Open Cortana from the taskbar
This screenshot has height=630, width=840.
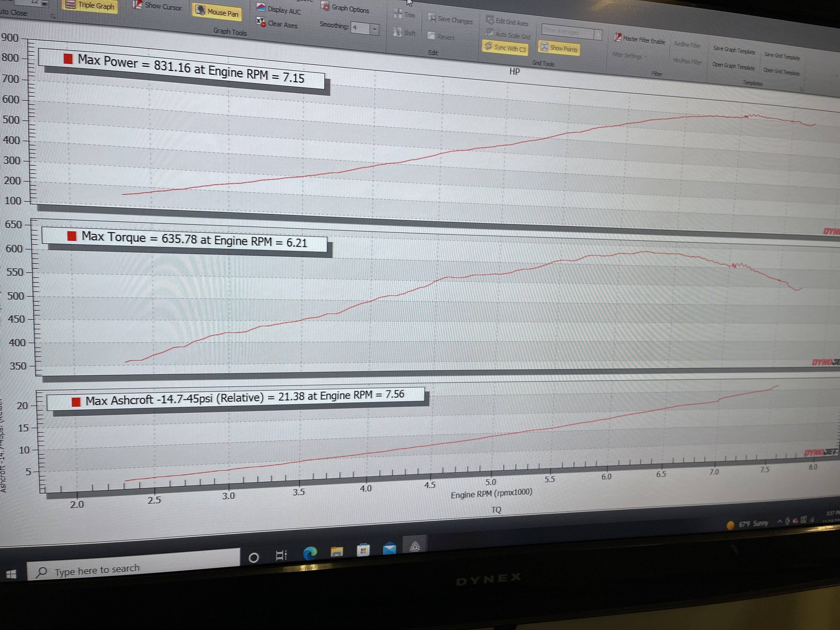click(254, 557)
